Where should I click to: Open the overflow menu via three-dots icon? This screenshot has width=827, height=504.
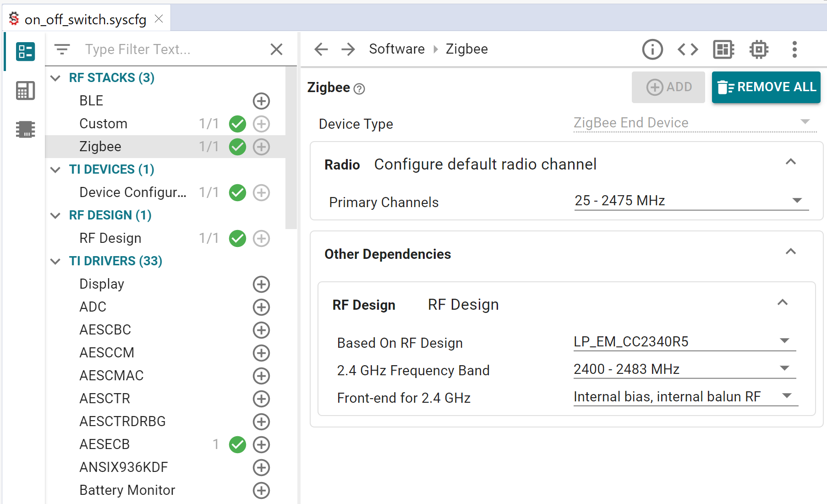tap(794, 49)
